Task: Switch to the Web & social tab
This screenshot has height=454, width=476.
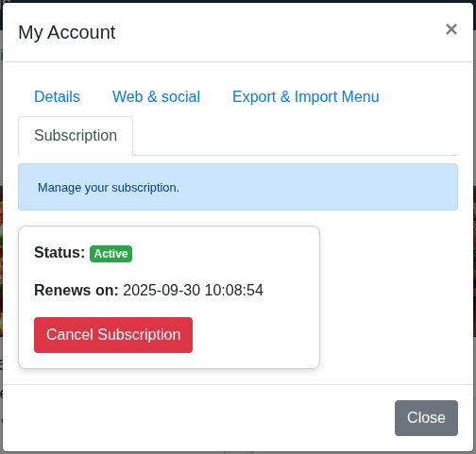Action: coord(156,96)
